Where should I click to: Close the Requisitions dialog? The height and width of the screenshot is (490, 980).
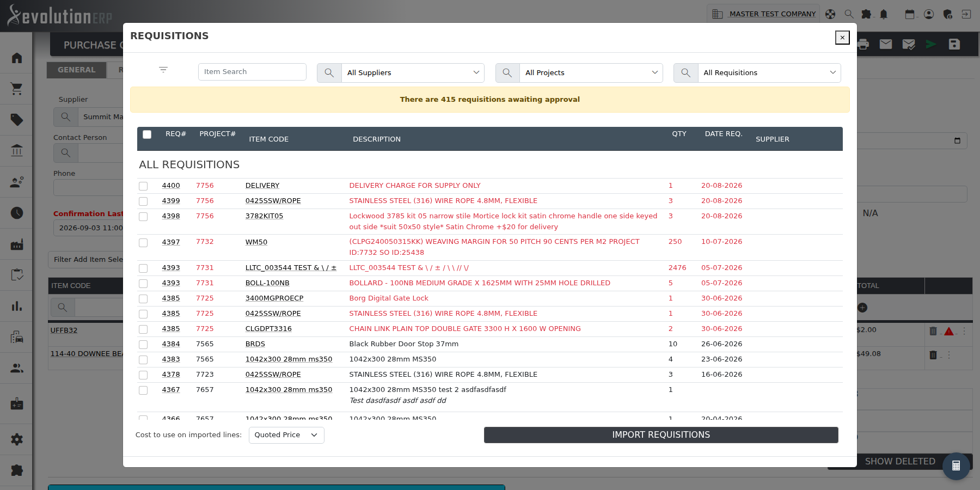tap(842, 38)
